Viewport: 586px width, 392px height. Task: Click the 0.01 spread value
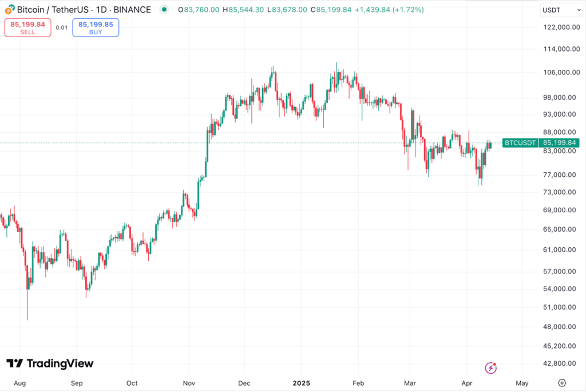click(x=62, y=27)
